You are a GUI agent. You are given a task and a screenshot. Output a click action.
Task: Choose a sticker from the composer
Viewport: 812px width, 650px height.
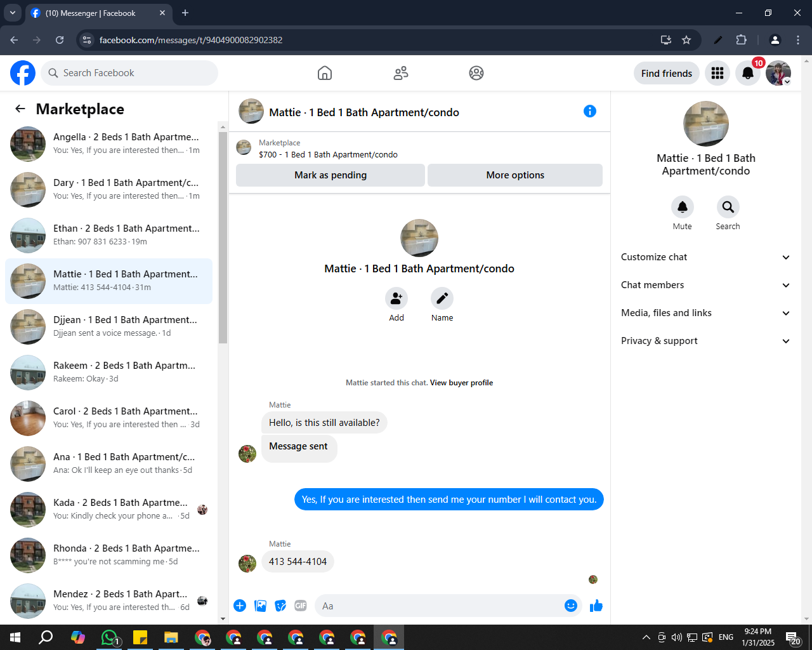click(280, 606)
